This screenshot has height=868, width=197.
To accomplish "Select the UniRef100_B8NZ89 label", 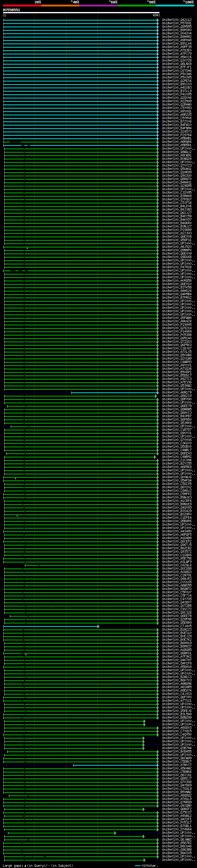I will pyautogui.click(x=177, y=717).
